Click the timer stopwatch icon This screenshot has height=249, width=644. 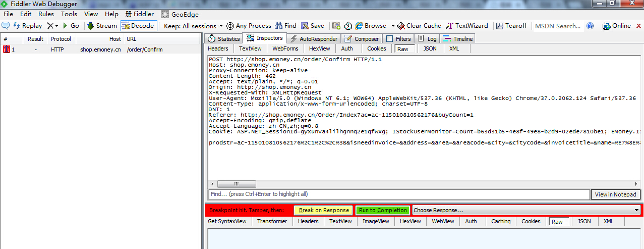[348, 26]
